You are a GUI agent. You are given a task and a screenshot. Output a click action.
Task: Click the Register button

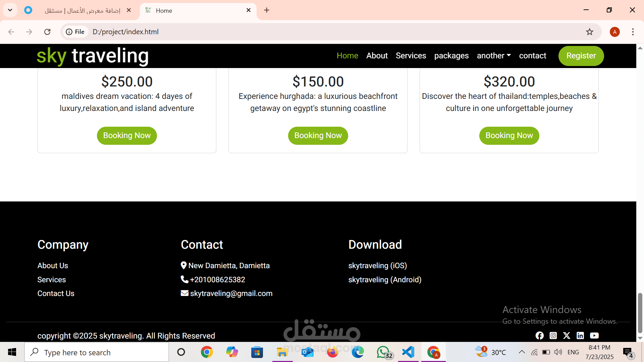pyautogui.click(x=581, y=56)
